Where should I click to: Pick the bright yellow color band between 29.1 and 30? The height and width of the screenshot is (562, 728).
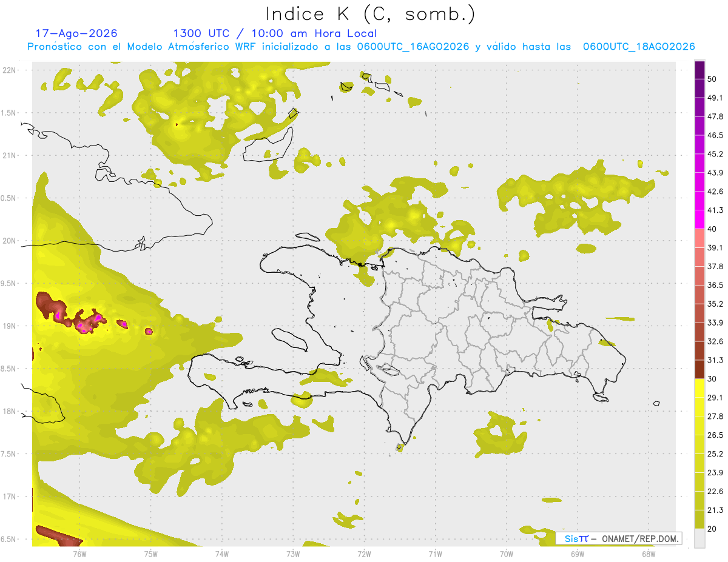(x=699, y=389)
